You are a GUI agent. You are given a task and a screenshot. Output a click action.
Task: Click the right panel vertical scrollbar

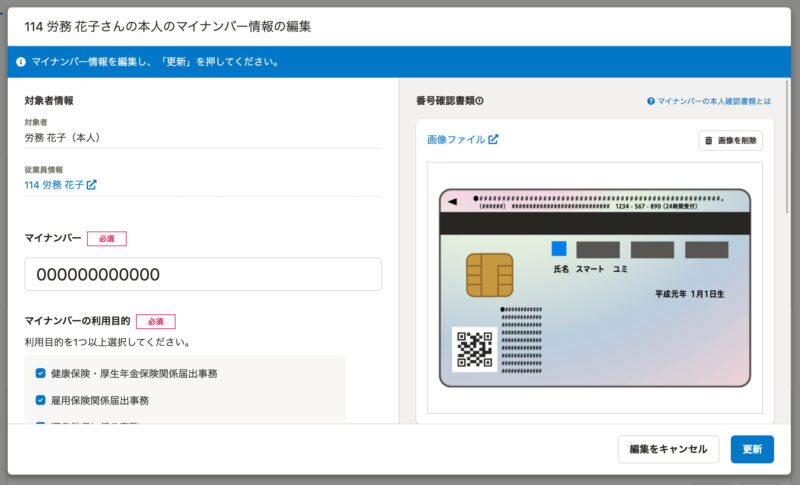tap(787, 147)
